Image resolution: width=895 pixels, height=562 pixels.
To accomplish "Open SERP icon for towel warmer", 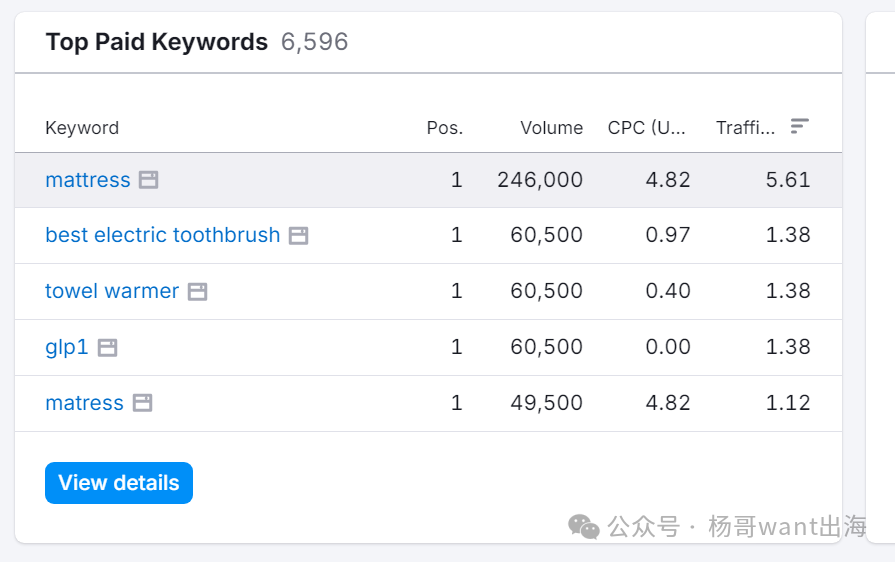I will 198,292.
